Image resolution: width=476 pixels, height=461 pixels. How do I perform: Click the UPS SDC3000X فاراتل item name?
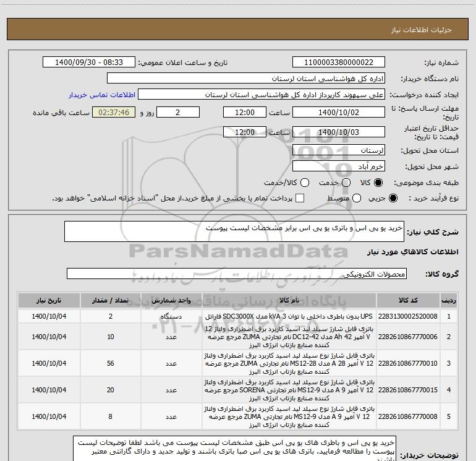[289, 316]
